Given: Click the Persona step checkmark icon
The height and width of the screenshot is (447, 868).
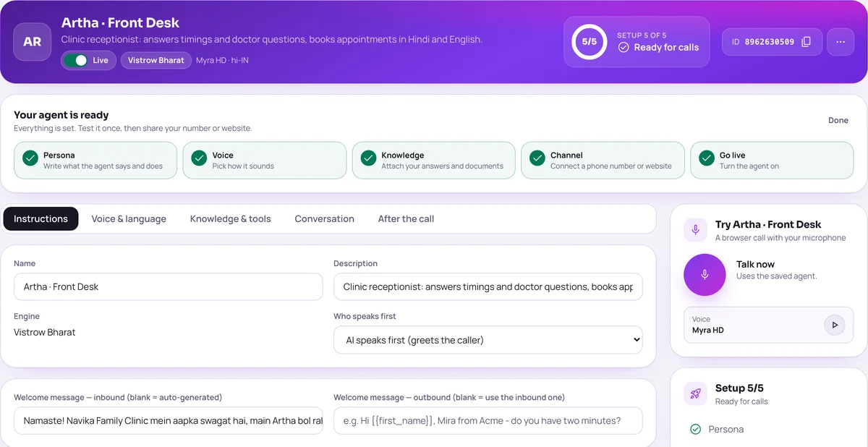Looking at the screenshot, I should point(30,158).
